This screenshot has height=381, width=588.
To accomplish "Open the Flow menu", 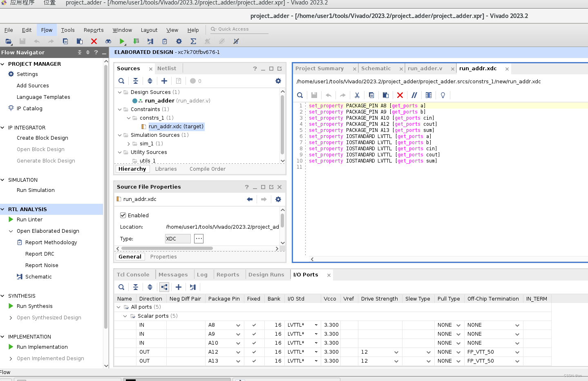I will [47, 30].
